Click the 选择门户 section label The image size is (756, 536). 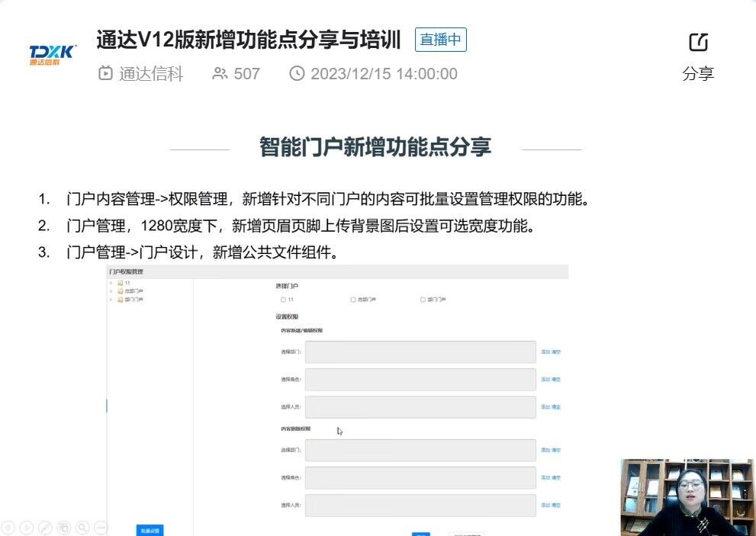point(287,286)
